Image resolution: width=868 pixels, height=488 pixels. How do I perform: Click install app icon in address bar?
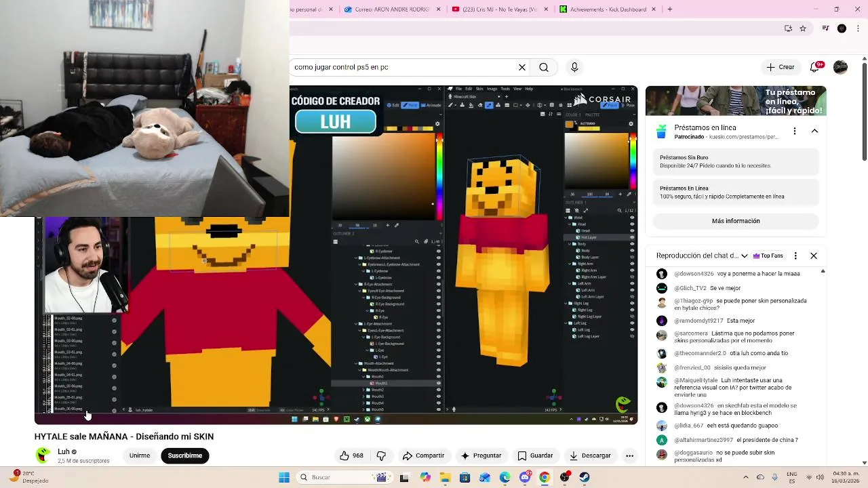[788, 28]
